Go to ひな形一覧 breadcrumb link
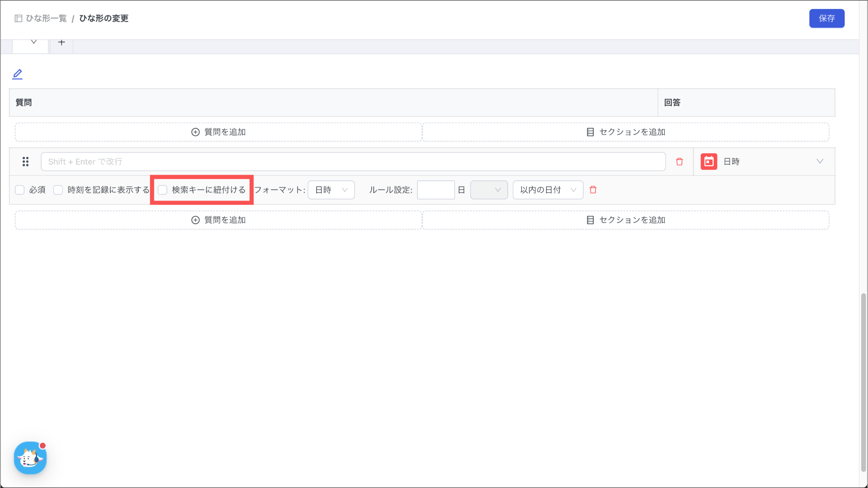Screen dimensions: 868x488 (46, 18)
